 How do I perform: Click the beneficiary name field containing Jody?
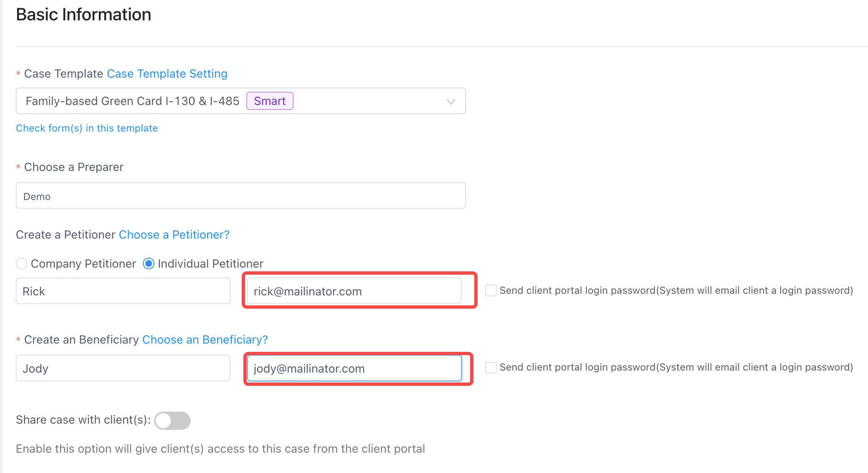coord(123,368)
